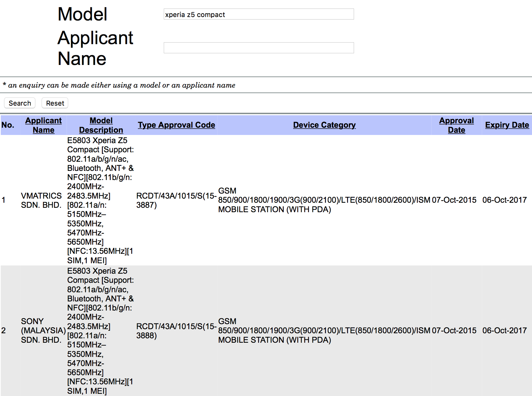532x396 pixels.
Task: Sort by Type Approval Code header
Action: (176, 125)
